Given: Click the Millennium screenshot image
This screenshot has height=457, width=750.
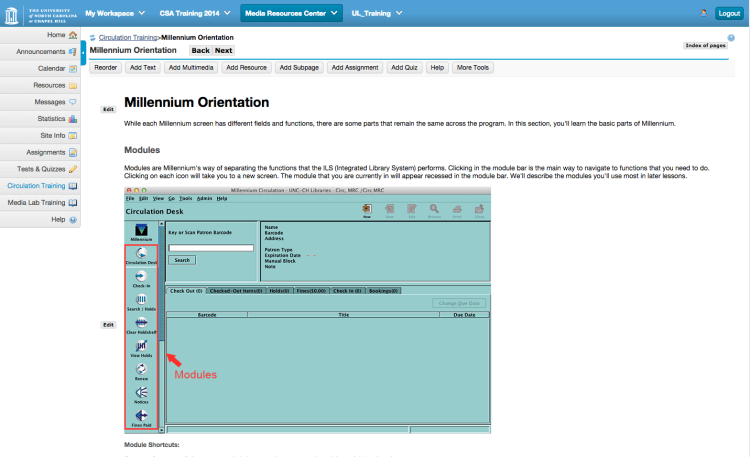Looking at the screenshot, I should 307,309.
